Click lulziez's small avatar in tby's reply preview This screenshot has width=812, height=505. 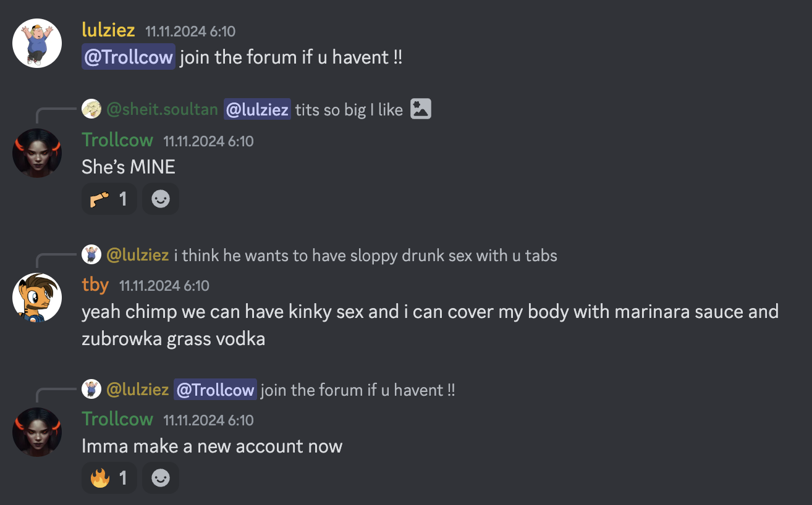click(x=91, y=254)
